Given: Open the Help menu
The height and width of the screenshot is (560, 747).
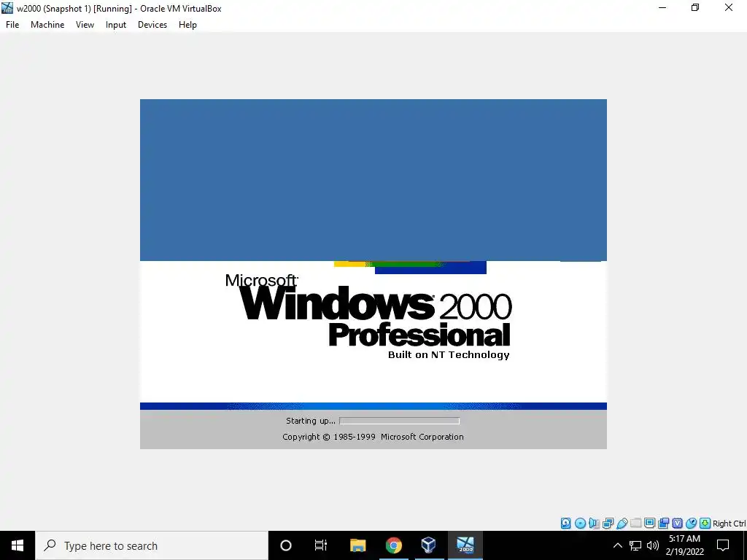Looking at the screenshot, I should tap(187, 25).
